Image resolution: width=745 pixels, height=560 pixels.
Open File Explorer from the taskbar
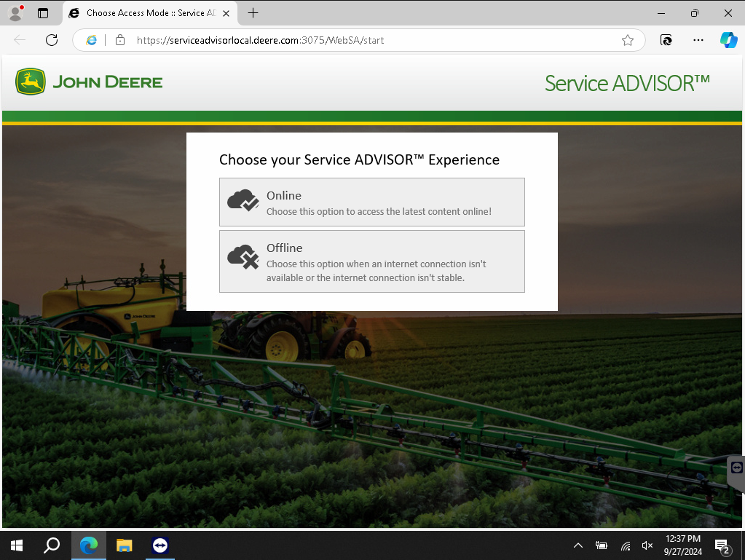click(124, 545)
